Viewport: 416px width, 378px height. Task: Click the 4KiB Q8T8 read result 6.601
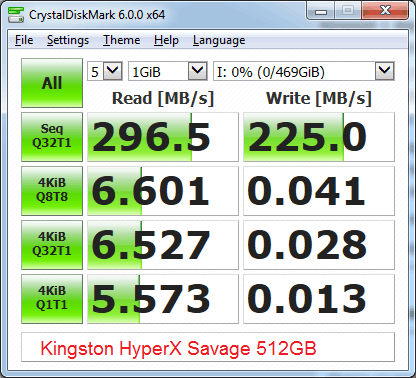tap(163, 191)
